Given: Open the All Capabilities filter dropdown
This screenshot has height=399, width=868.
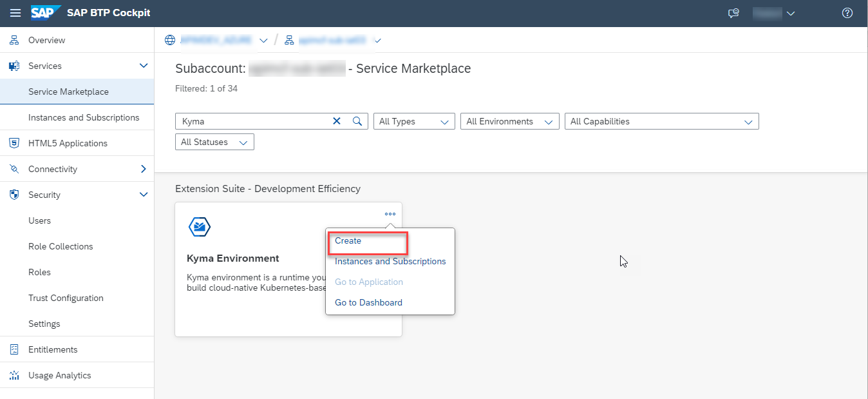Looking at the screenshot, I should point(661,121).
